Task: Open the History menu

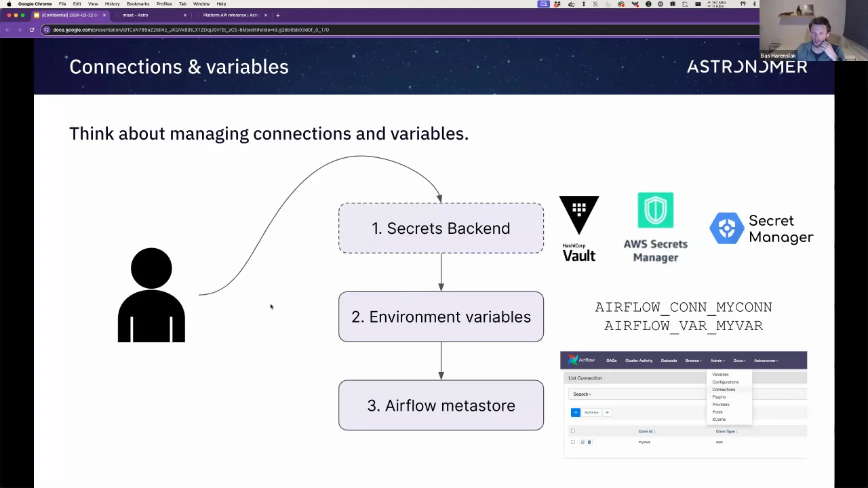Action: (x=113, y=4)
